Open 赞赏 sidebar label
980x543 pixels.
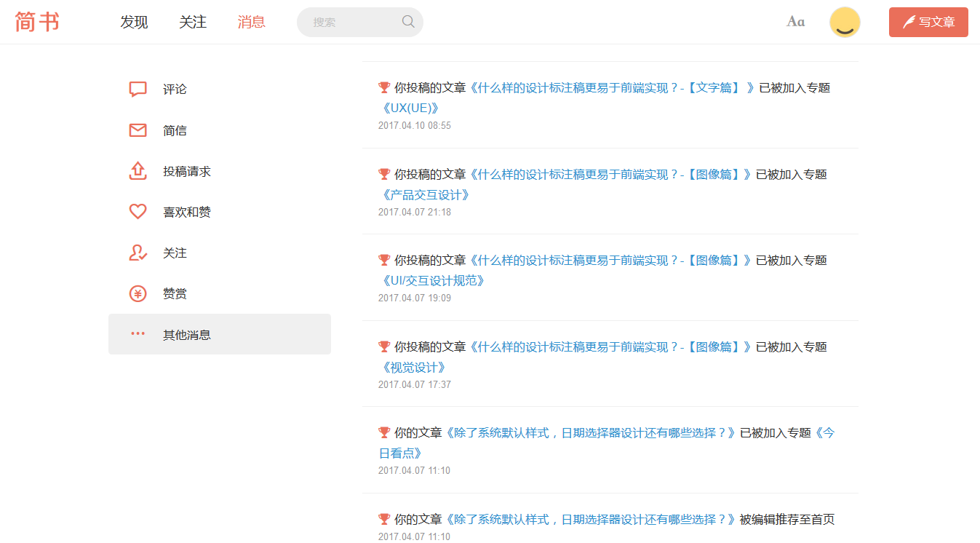point(175,293)
